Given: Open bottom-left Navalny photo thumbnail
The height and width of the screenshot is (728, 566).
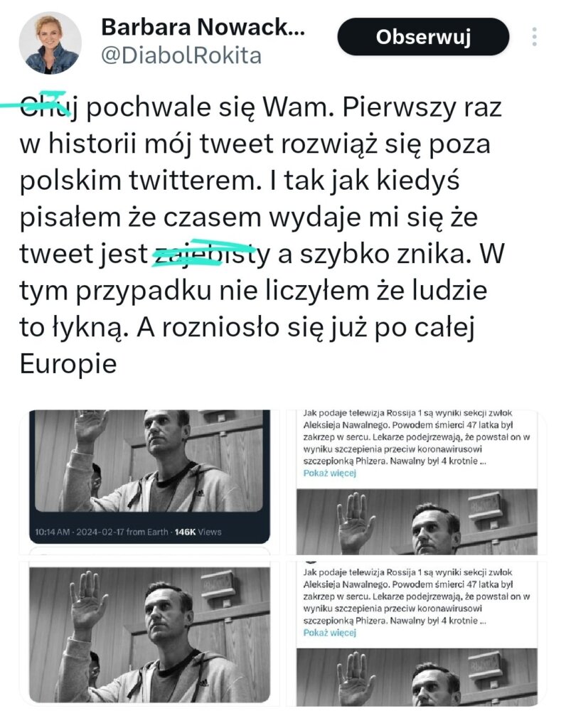Looking at the screenshot, I should 149,633.
